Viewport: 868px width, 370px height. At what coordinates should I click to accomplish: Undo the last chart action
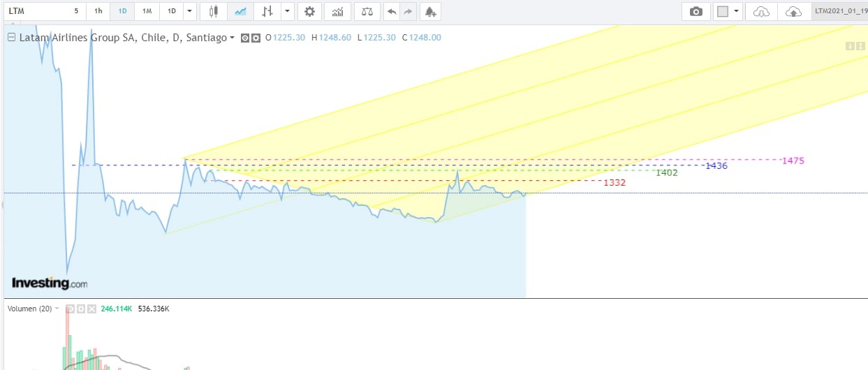click(x=392, y=11)
